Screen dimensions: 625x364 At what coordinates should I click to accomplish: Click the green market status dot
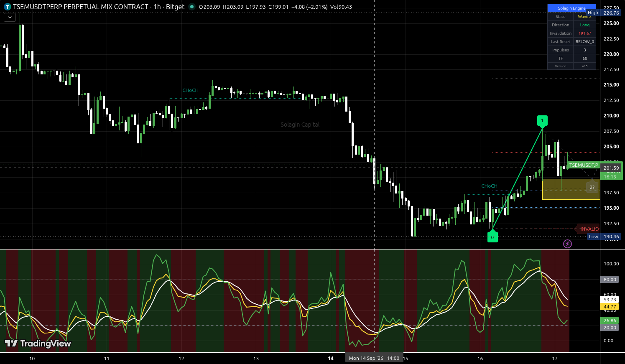click(192, 7)
